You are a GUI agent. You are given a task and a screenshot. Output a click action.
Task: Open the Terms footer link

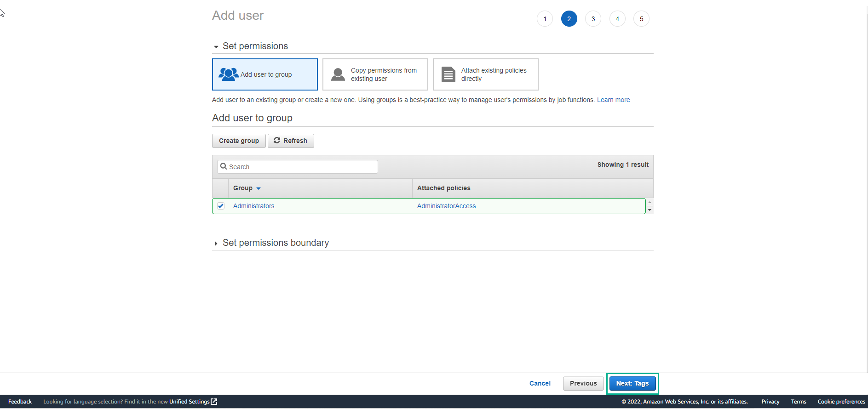point(799,402)
